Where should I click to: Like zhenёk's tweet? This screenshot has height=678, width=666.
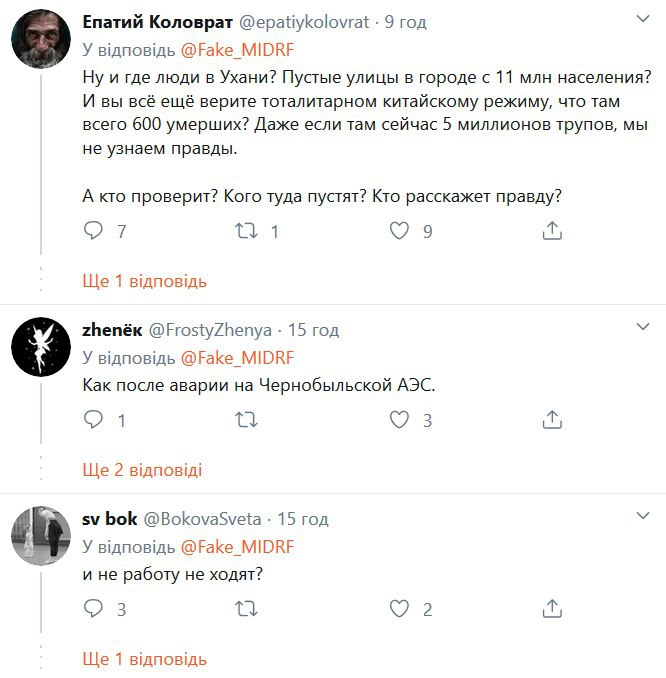click(x=399, y=420)
